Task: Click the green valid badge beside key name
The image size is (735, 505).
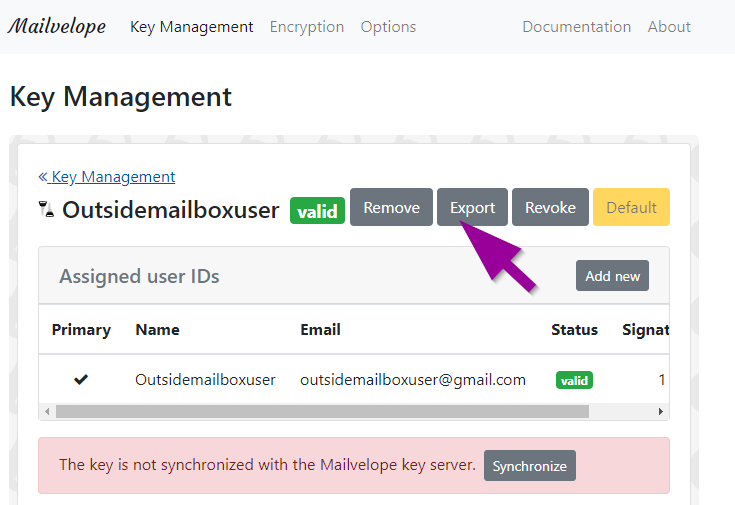Action: [x=317, y=211]
